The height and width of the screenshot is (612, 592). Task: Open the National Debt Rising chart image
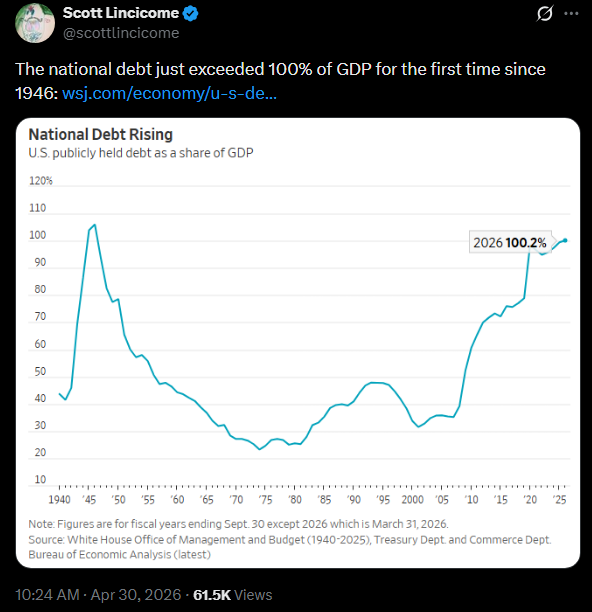(x=298, y=343)
